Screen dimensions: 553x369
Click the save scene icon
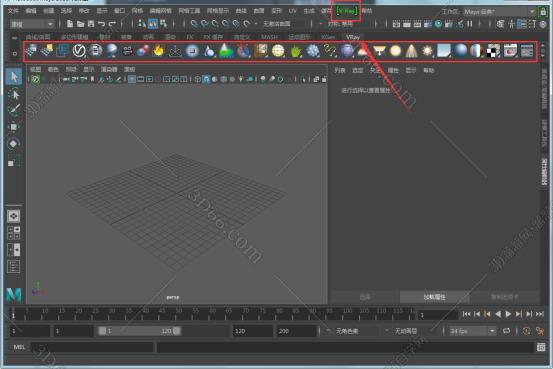(x=91, y=24)
